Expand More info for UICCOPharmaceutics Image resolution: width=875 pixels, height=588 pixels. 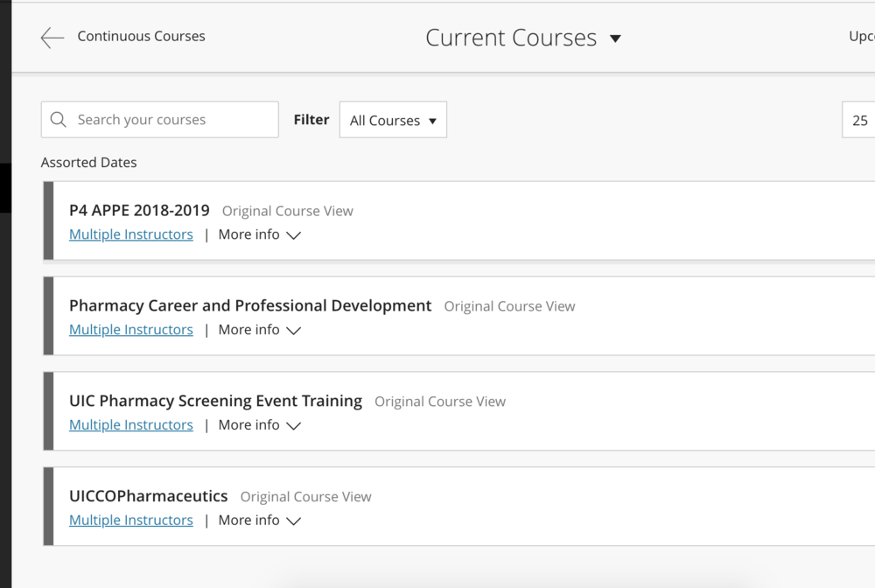[259, 521]
